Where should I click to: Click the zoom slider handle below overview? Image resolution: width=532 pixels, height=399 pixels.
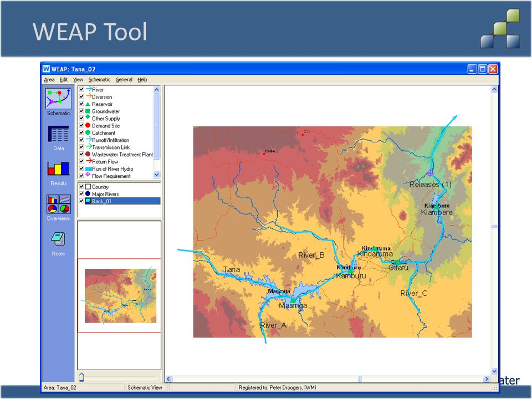[81, 377]
